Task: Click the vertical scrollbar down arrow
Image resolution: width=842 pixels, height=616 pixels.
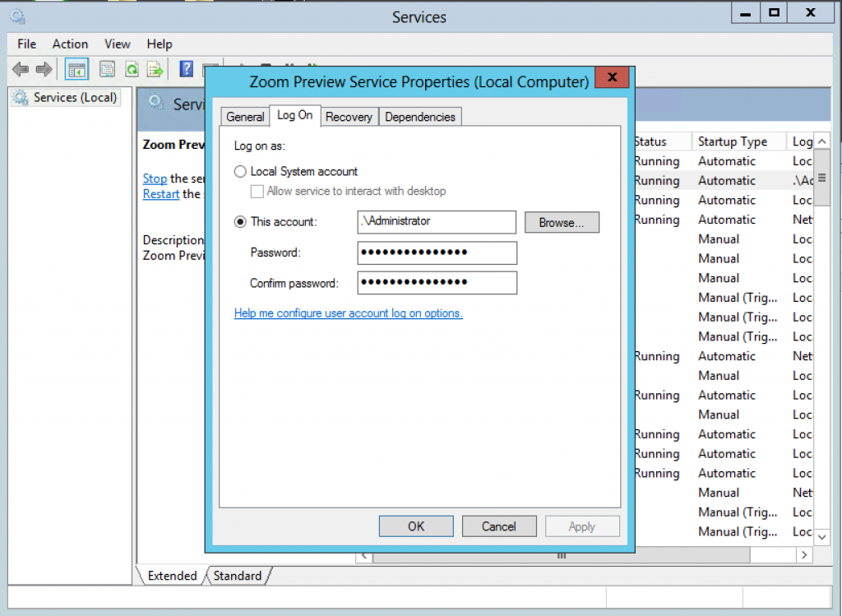Action: pyautogui.click(x=822, y=537)
